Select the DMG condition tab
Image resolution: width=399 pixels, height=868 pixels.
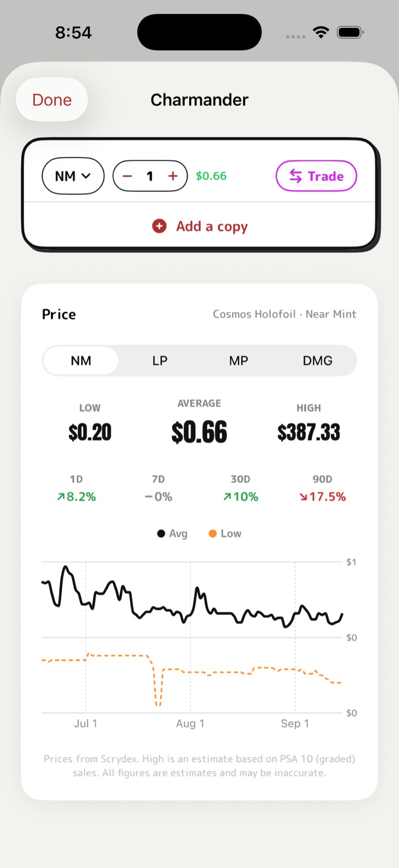pos(317,360)
